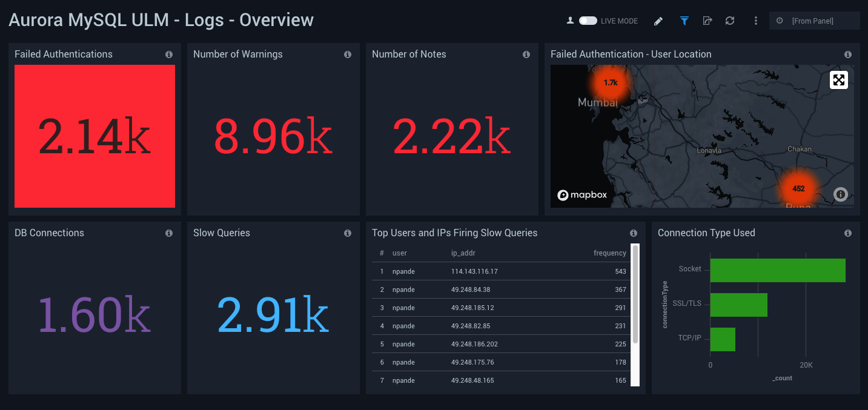This screenshot has width=868, height=410.
Task: Open the three-dot more options menu
Action: pyautogui.click(x=755, y=21)
